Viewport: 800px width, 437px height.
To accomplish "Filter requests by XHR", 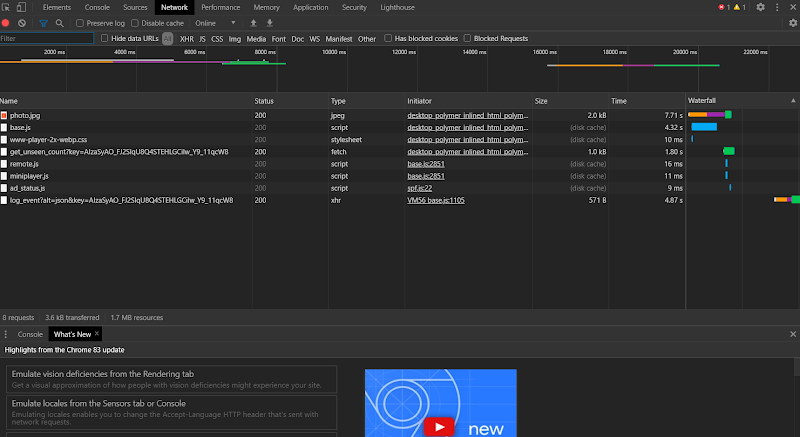I will point(187,39).
